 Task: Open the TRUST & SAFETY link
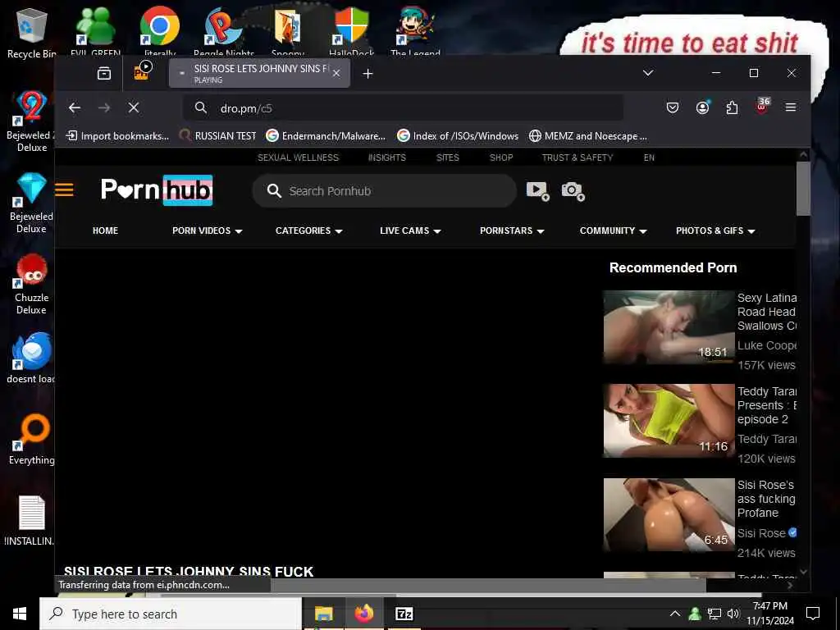(x=577, y=157)
